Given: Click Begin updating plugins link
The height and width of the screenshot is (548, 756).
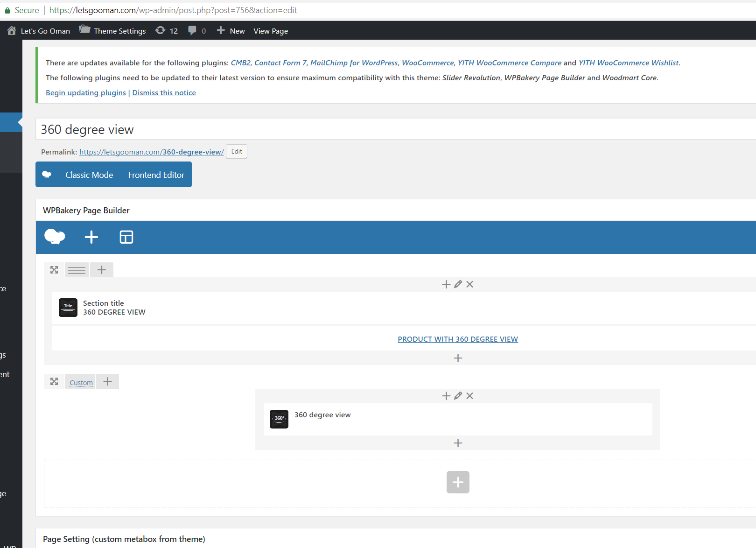Looking at the screenshot, I should click(86, 93).
